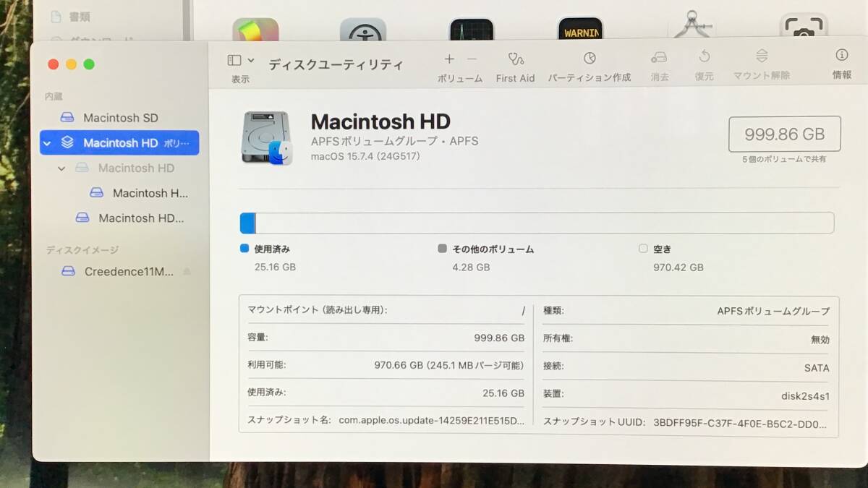Remove a volume with the minus icon
This screenshot has width=868, height=488.
pyautogui.click(x=472, y=59)
